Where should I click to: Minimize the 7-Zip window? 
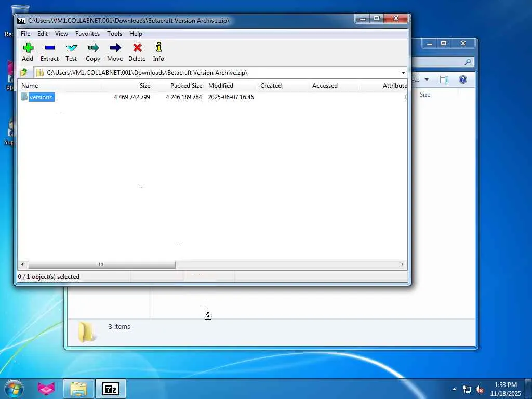coord(362,18)
